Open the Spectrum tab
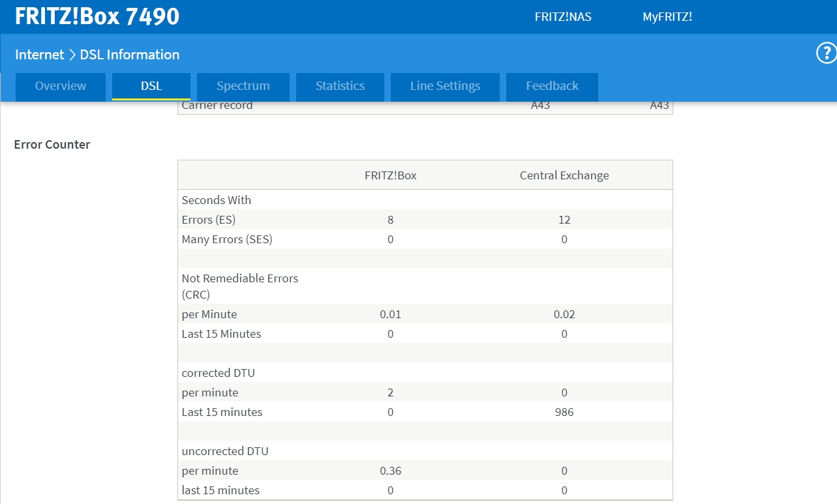 (243, 86)
